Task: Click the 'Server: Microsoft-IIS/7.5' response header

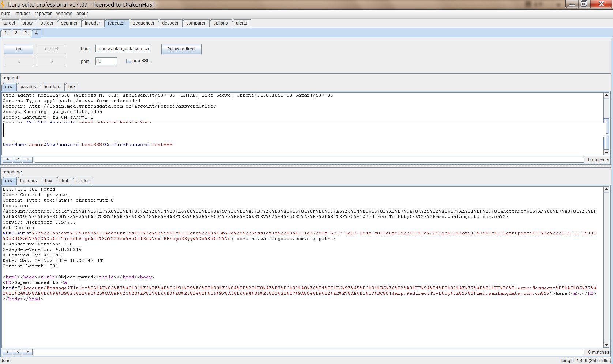Action: (39, 222)
